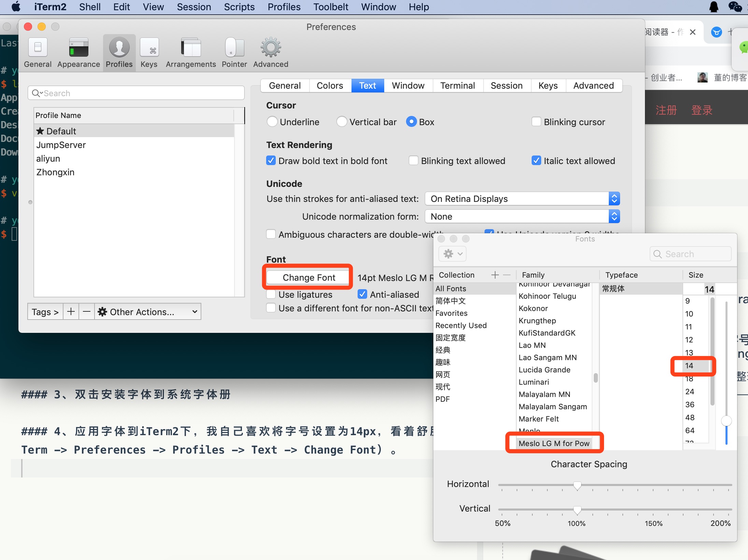Adjust the Vertical character spacing slider

577,510
